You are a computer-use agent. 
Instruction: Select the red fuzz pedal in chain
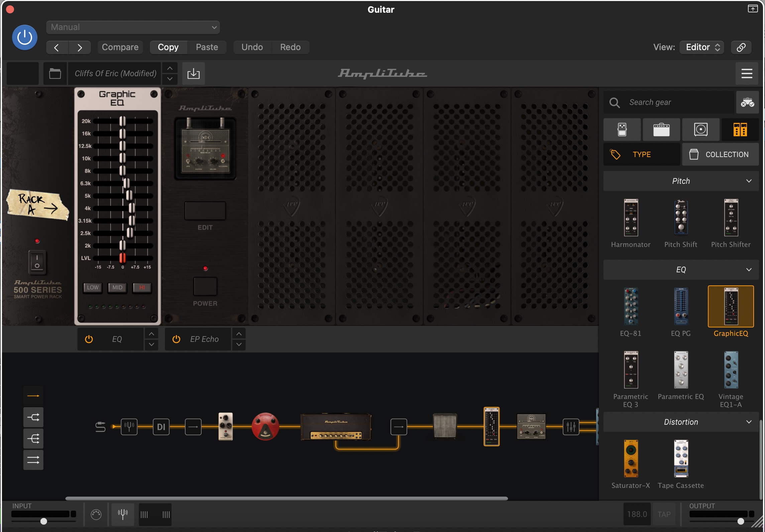click(x=265, y=427)
